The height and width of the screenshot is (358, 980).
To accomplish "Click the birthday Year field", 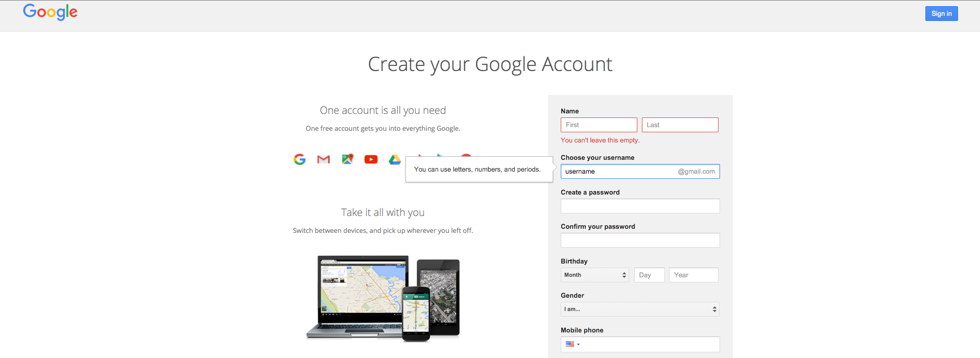I will tap(694, 275).
